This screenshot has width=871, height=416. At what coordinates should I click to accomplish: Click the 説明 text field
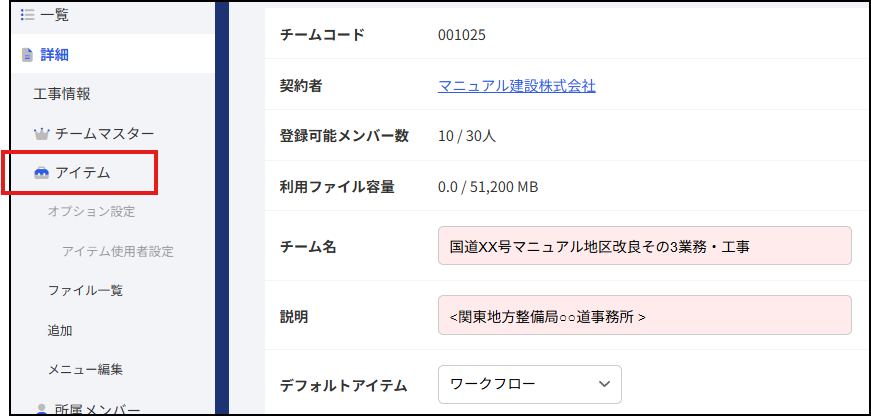644,315
